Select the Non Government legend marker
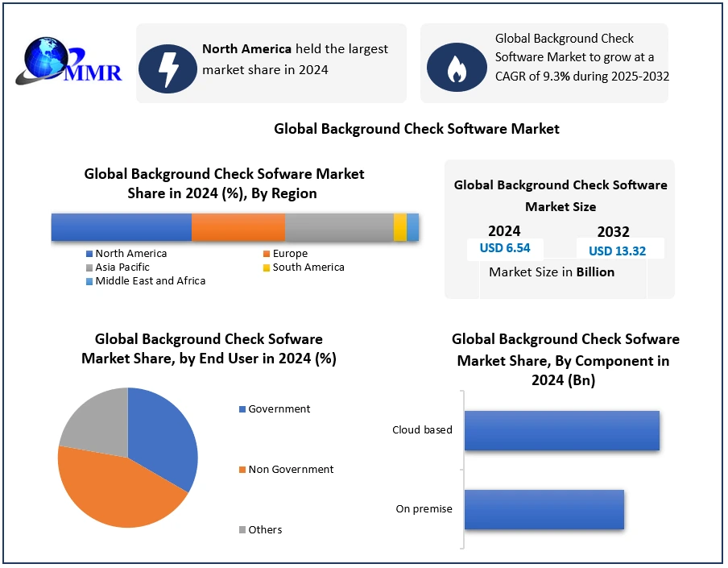 click(242, 470)
